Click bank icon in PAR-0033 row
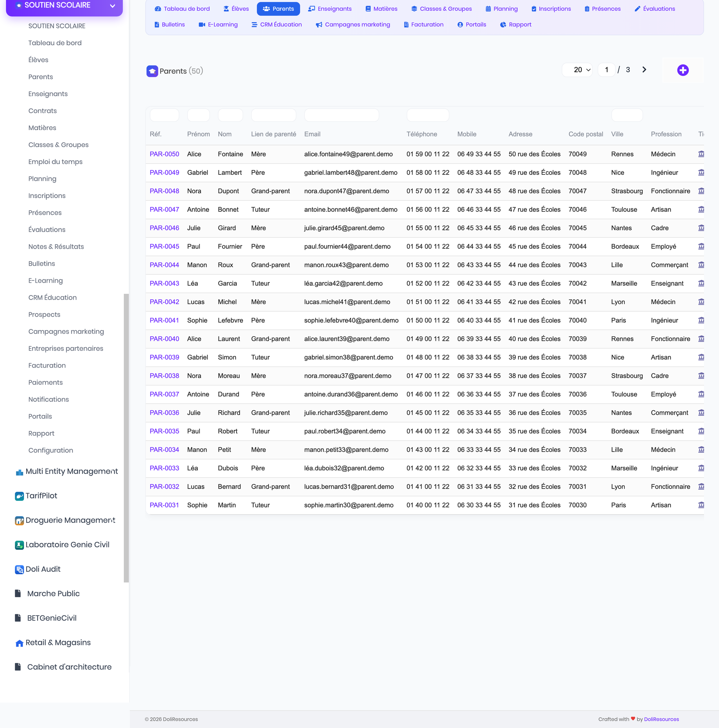The height and width of the screenshot is (728, 719). coord(701,468)
